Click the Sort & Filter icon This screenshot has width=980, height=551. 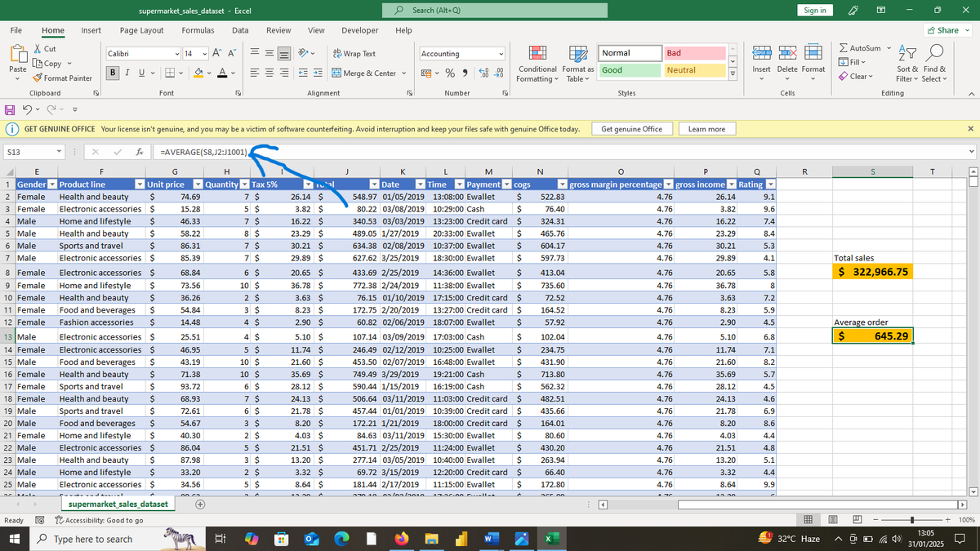[907, 53]
